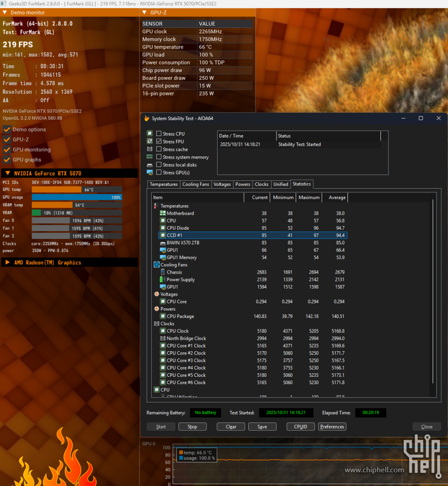Click the Power Supply row icon
448x486 pixels.
point(163,279)
